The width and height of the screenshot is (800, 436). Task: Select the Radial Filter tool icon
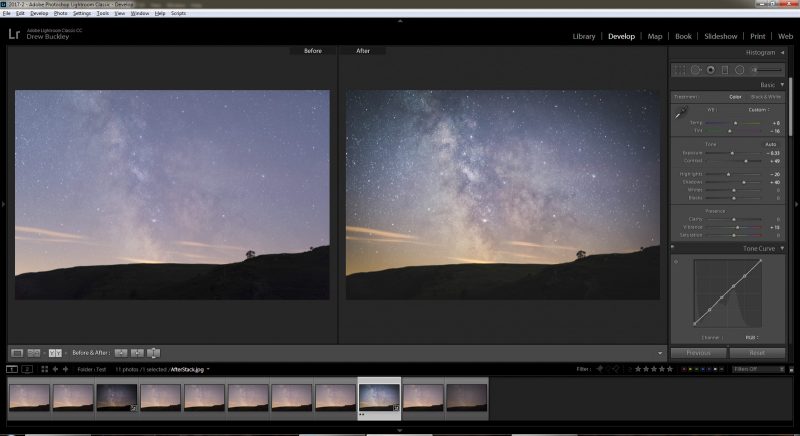pyautogui.click(x=739, y=70)
